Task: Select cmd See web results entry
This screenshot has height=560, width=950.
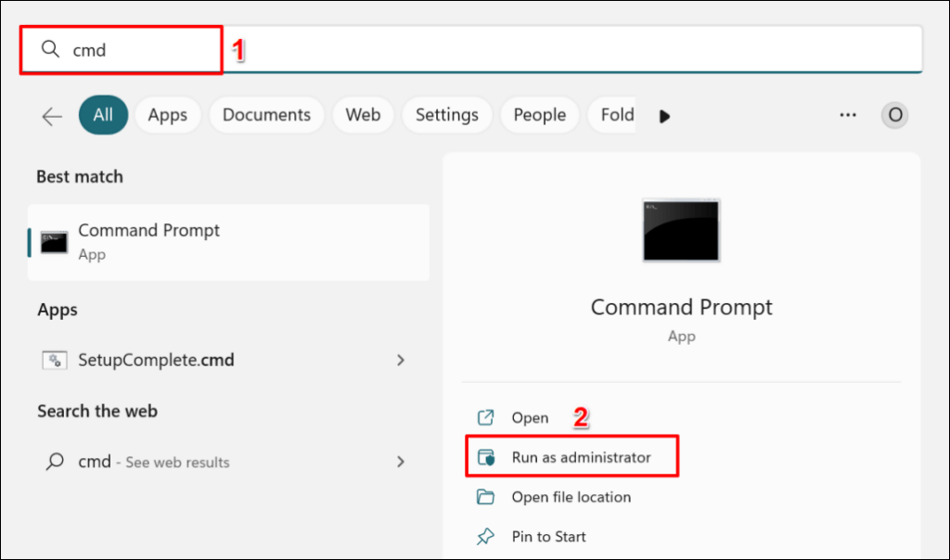Action: 153,462
